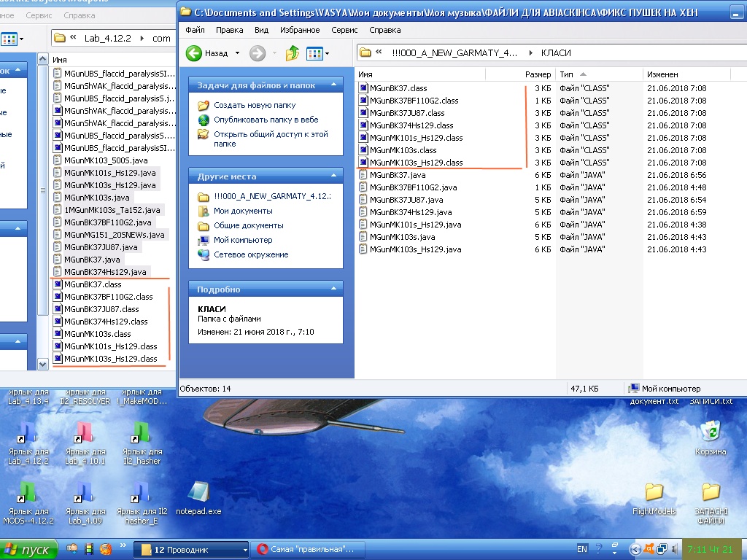
Task: Click the 'Мой компьютер' link in Другие места
Action: tap(243, 240)
